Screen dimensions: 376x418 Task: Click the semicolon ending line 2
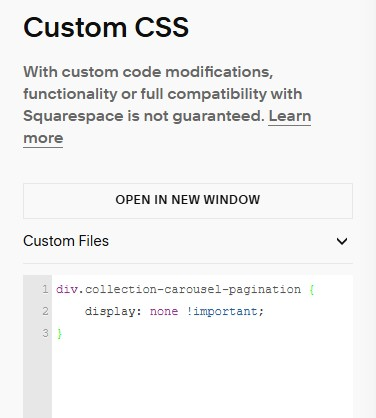click(261, 312)
